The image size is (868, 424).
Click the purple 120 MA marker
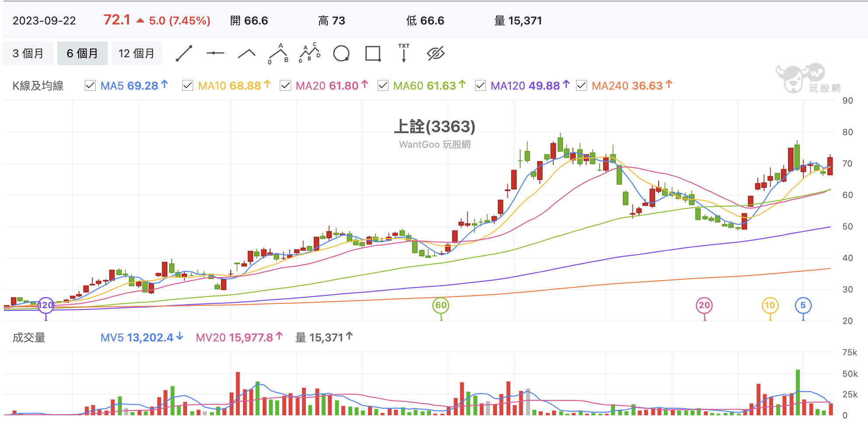[x=45, y=305]
